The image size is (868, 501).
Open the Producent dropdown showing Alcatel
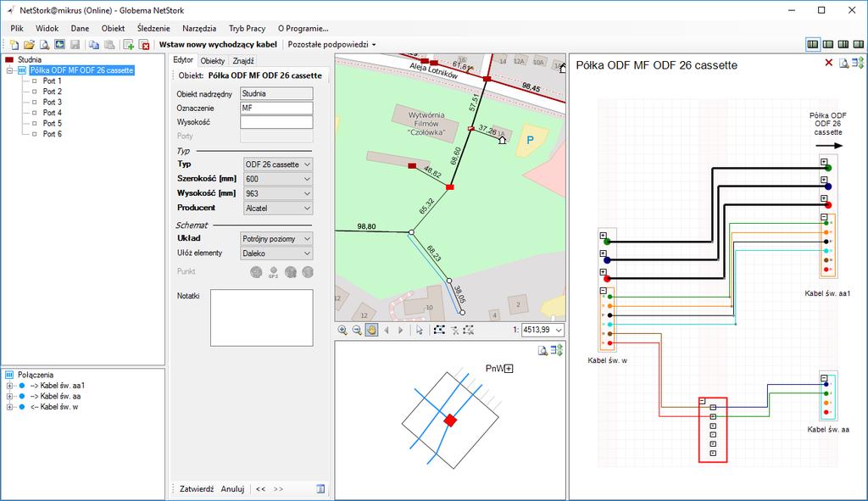click(278, 209)
